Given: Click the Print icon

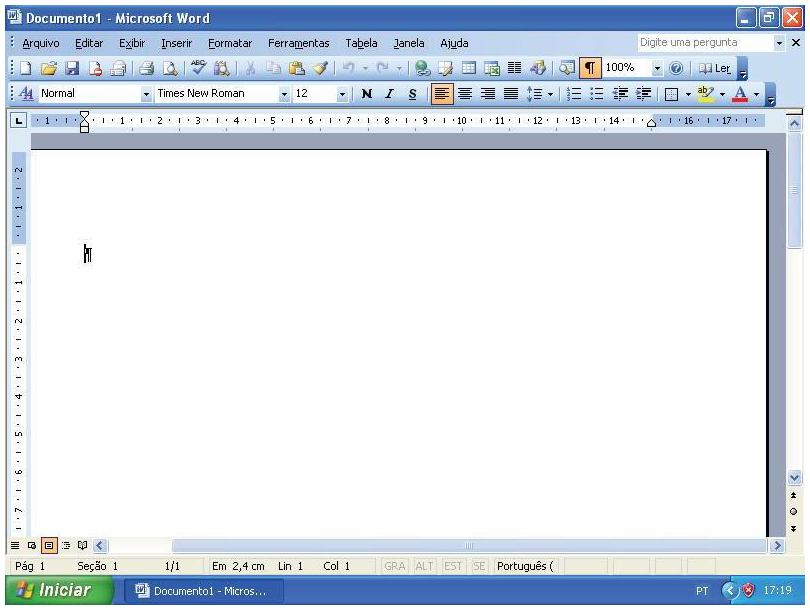Looking at the screenshot, I should coord(146,69).
